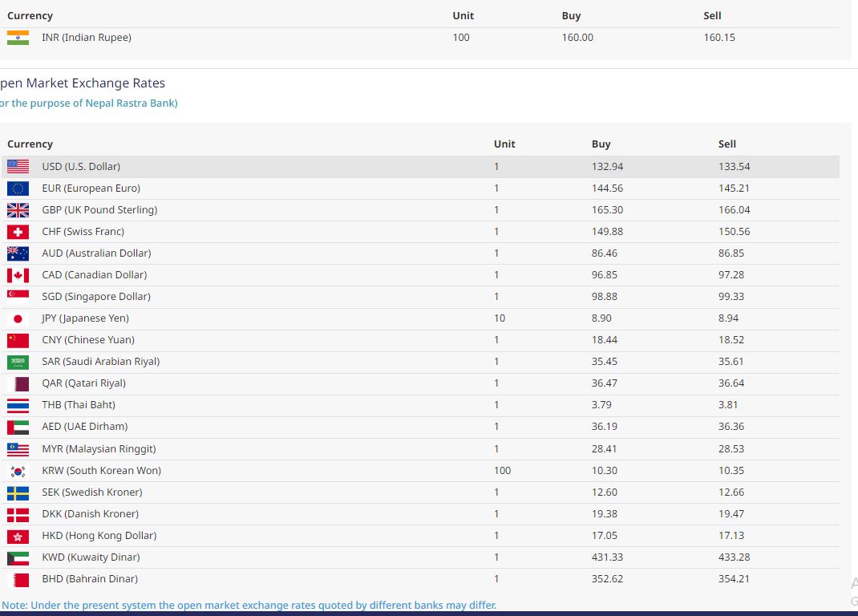The image size is (858, 616).
Task: Click the United States flag icon
Action: 18,167
